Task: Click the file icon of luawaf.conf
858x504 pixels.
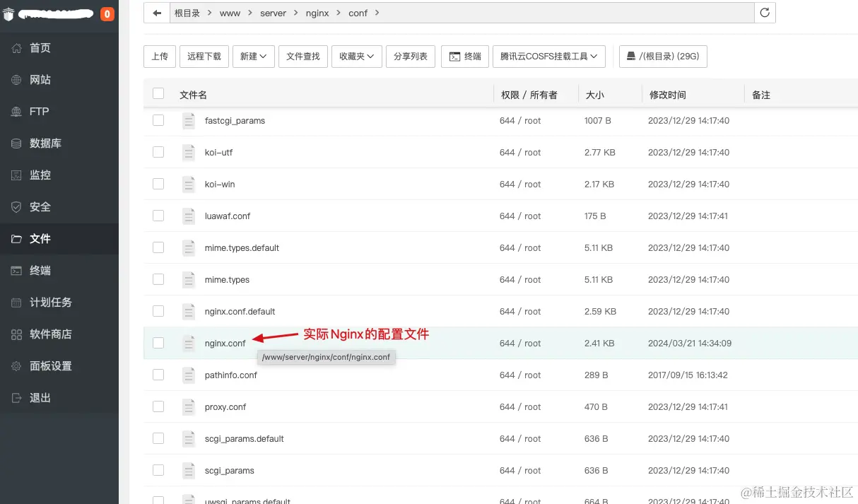Action: (189, 216)
